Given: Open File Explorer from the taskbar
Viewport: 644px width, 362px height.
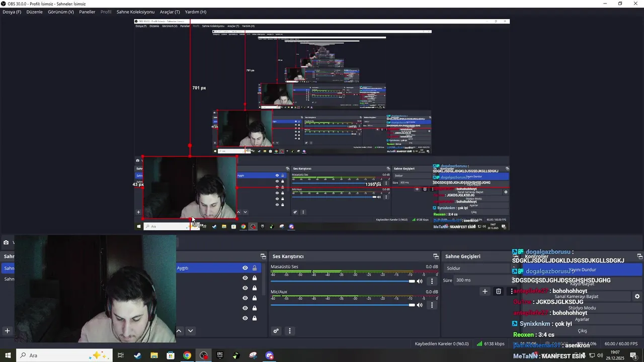Looking at the screenshot, I should point(154,355).
